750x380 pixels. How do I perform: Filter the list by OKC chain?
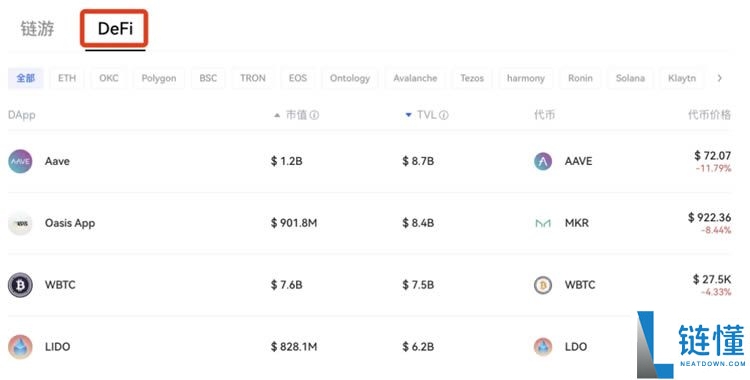coord(109,78)
